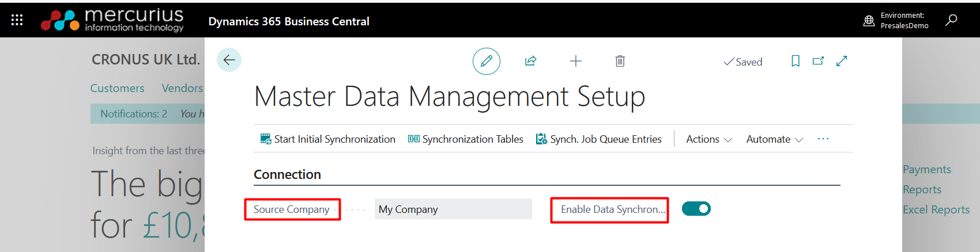
Task: Open Excel Reports link in background
Action: [936, 209]
